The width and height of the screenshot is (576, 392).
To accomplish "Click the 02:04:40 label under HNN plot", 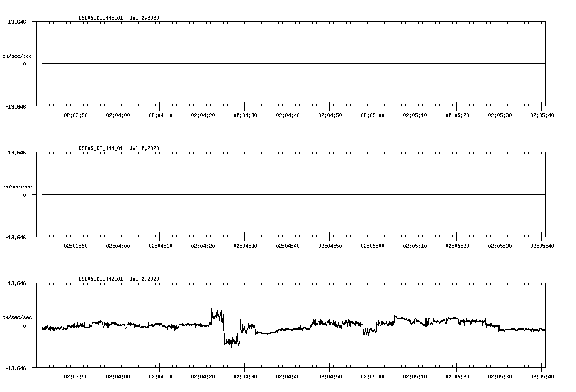I will [x=288, y=246].
